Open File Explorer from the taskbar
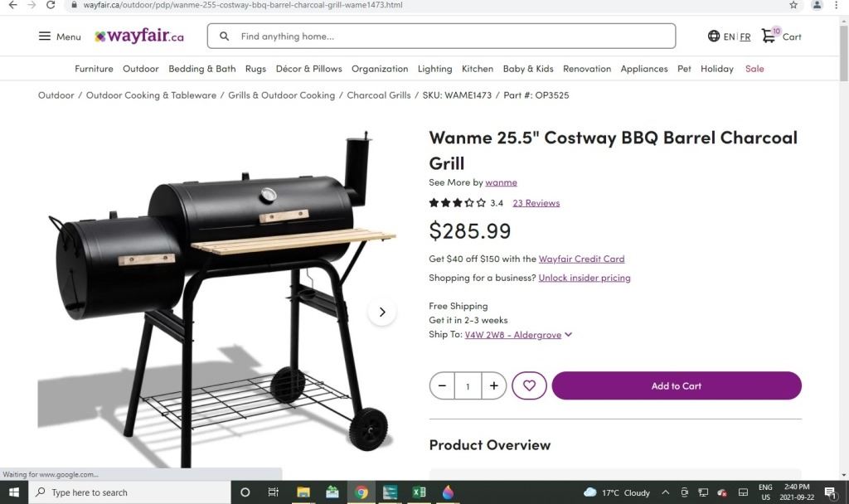 point(303,492)
